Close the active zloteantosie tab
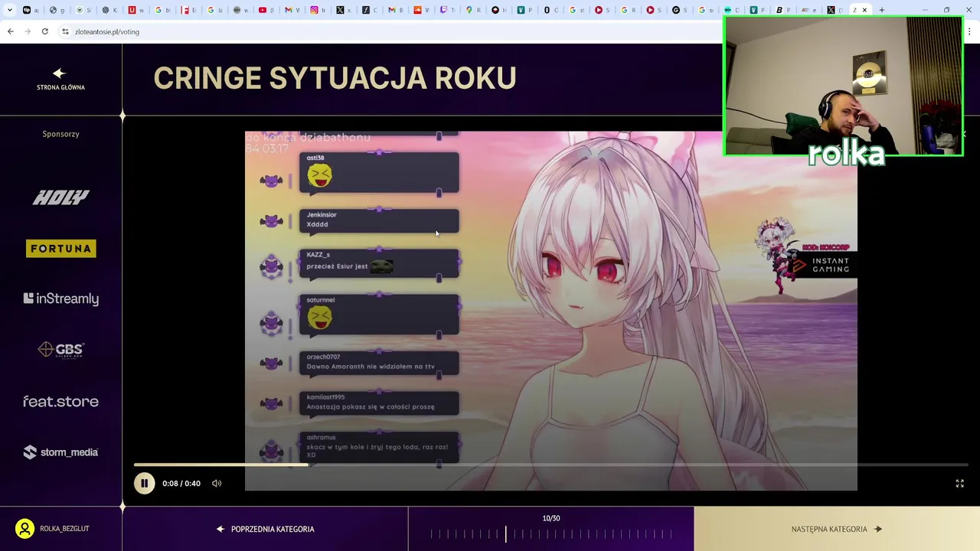Viewport: 980px width, 551px height. [x=864, y=10]
